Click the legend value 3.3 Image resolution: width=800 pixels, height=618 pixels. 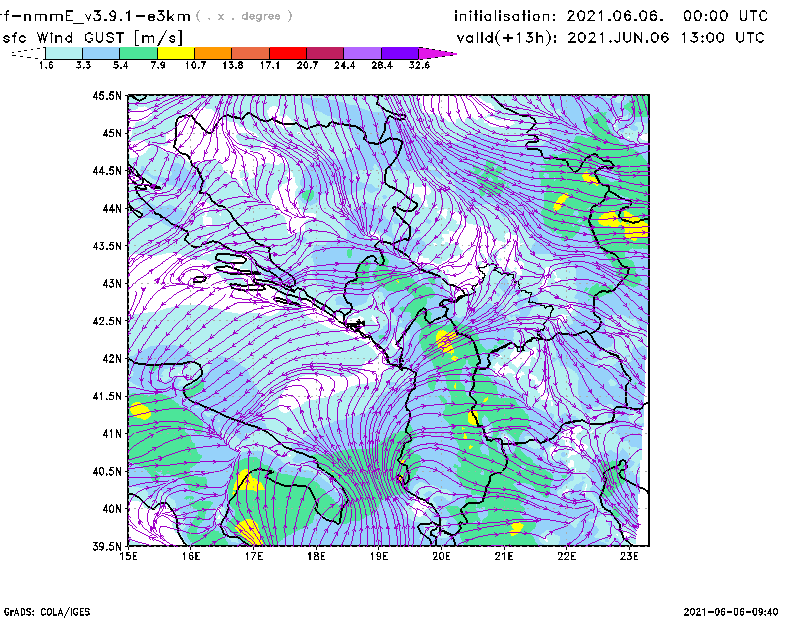click(x=84, y=65)
